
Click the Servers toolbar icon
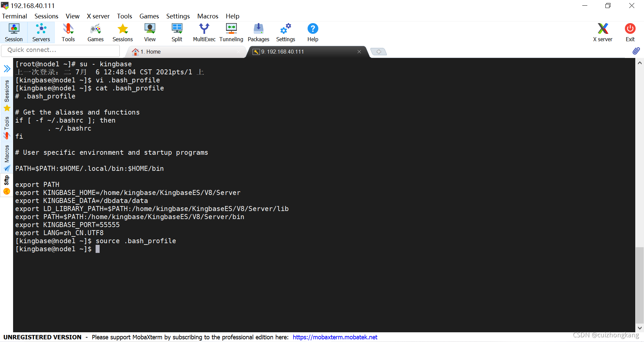tap(41, 32)
